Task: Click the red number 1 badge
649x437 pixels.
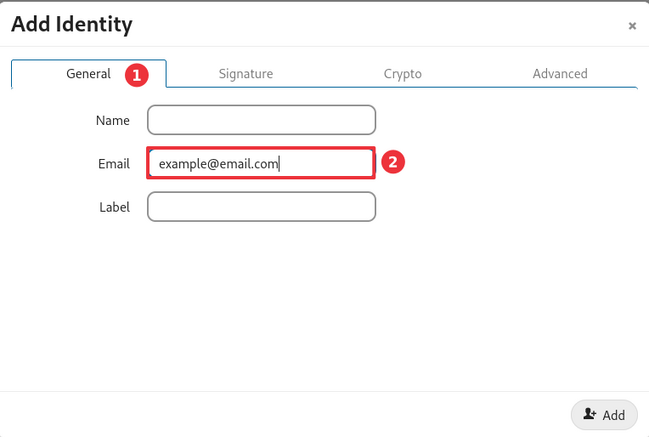Action: coord(137,74)
